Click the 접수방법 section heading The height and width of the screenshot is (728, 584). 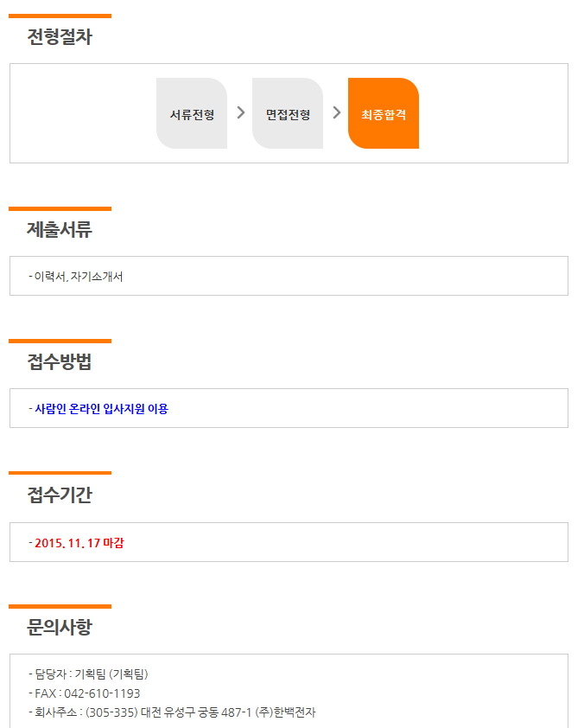point(60,362)
